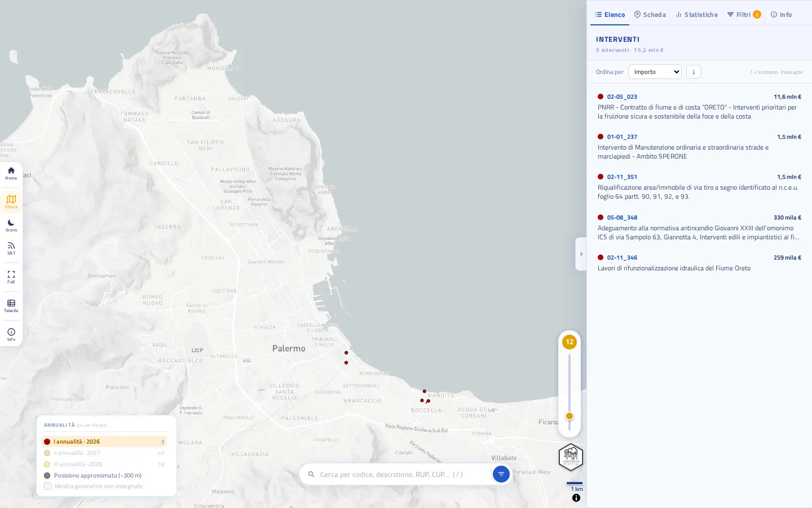Click the black info circle near scale bar
The width and height of the screenshot is (812, 508).
point(576,498)
